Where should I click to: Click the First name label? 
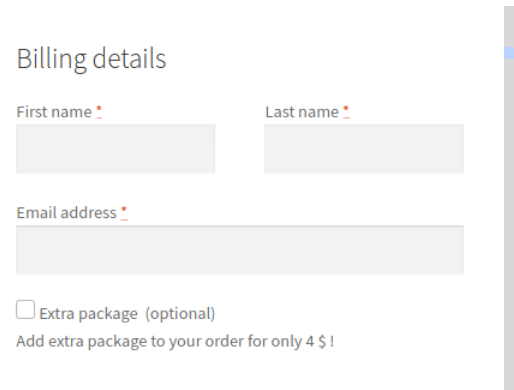point(54,112)
